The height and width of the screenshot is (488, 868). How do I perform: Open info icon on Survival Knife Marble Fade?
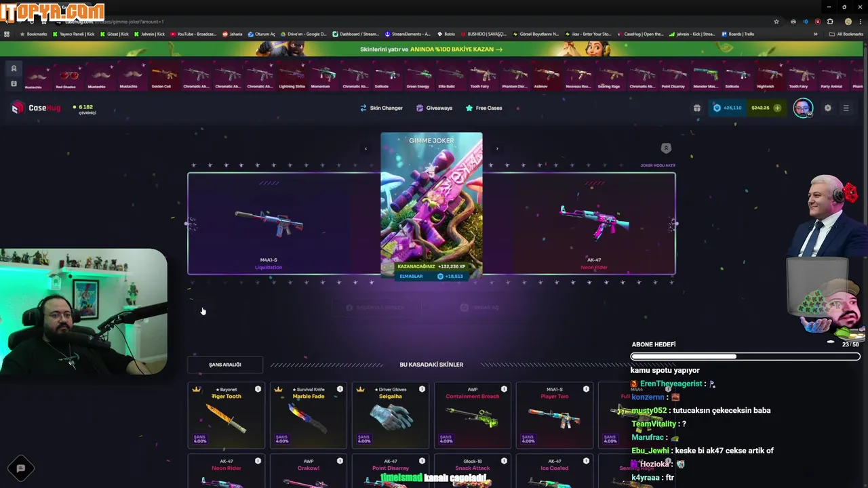pyautogui.click(x=340, y=389)
